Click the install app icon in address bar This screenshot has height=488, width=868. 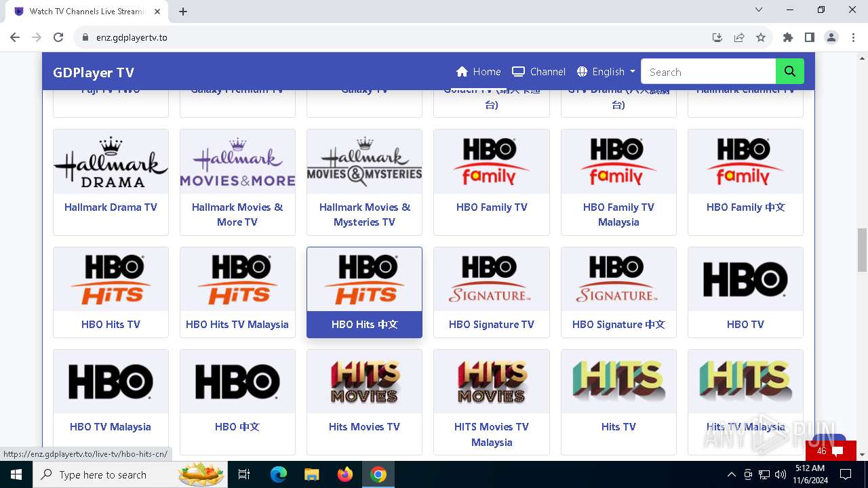[717, 37]
